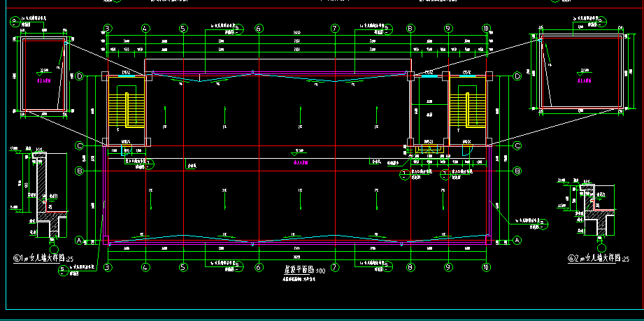Click the magenta label in the plan center

pyautogui.click(x=301, y=162)
